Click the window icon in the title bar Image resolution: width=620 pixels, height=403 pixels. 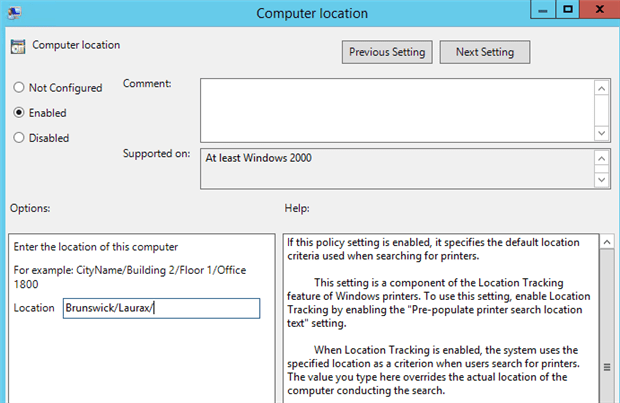pyautogui.click(x=14, y=12)
